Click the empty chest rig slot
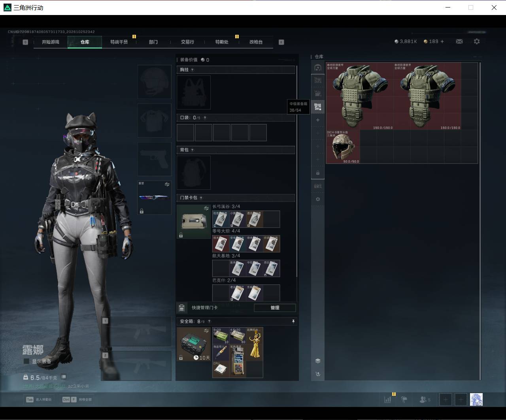 (194, 92)
